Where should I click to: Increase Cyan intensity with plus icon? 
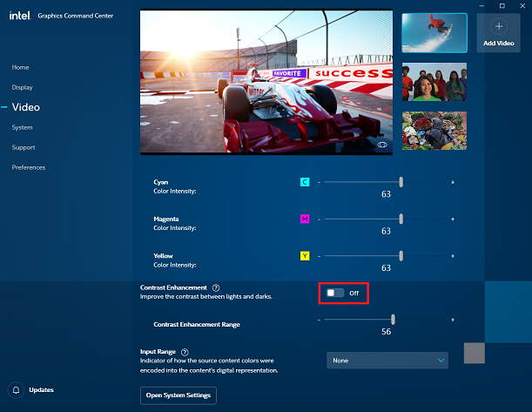tap(453, 182)
